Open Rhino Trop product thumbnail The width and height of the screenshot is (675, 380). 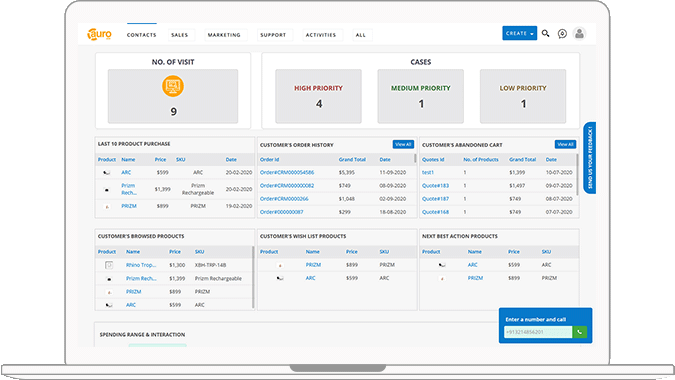(x=109, y=265)
